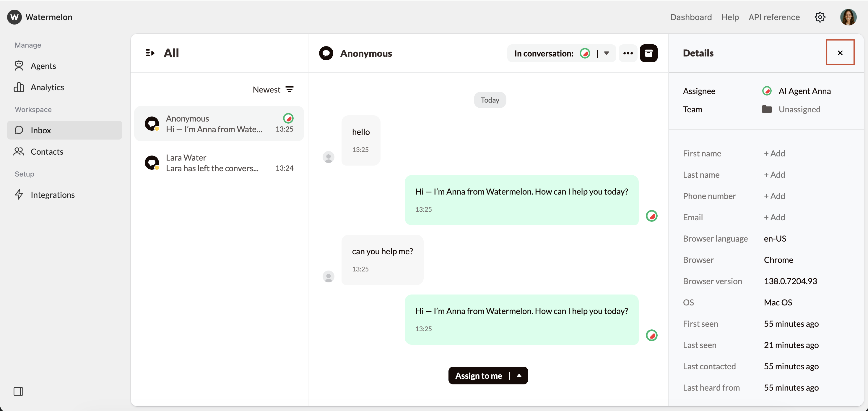Open the conversation status dropdown
This screenshot has height=411, width=868.
tap(607, 53)
